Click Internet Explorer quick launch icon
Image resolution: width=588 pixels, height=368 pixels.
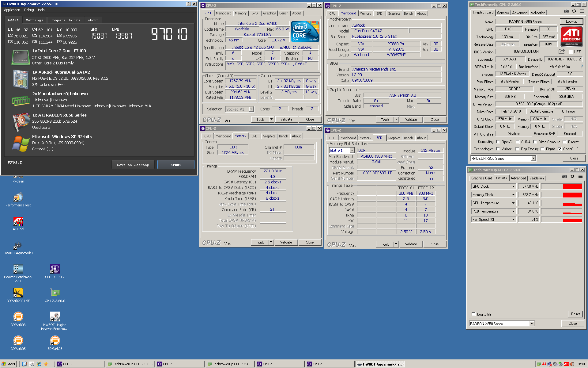[39, 364]
